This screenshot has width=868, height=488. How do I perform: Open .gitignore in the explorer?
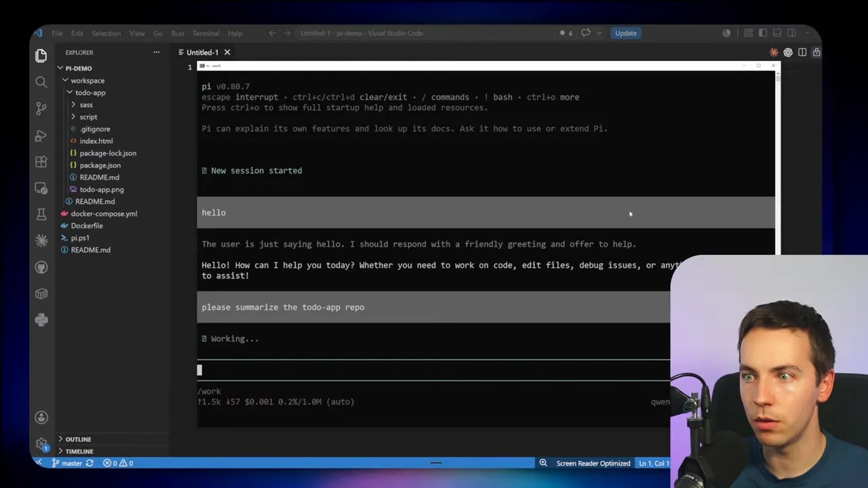[x=95, y=129]
